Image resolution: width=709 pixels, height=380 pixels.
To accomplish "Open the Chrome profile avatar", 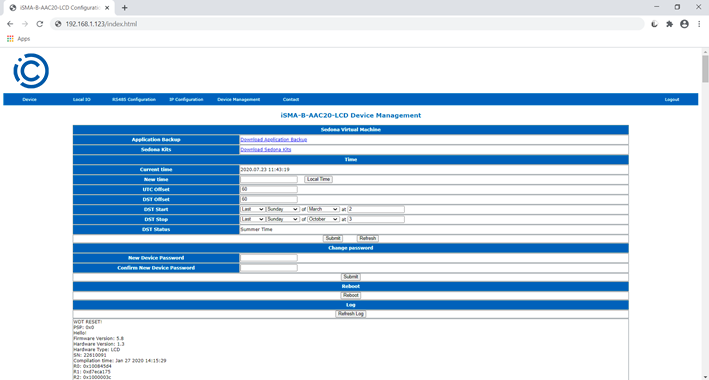I will pos(685,24).
